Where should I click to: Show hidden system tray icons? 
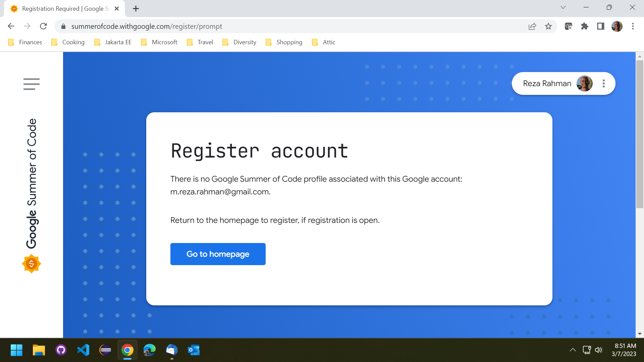click(x=573, y=350)
